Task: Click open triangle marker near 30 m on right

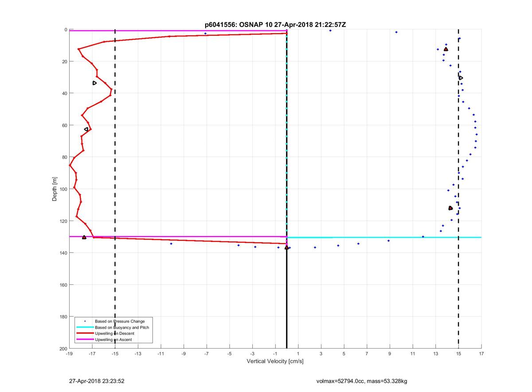Action: tap(461, 78)
